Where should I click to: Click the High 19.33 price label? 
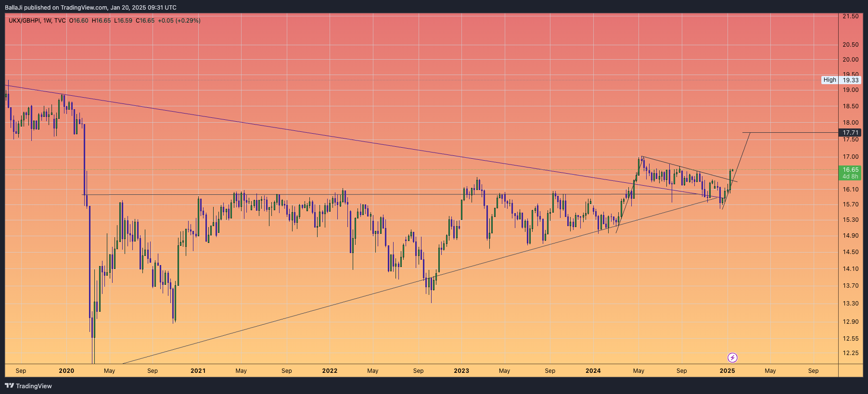pos(841,80)
